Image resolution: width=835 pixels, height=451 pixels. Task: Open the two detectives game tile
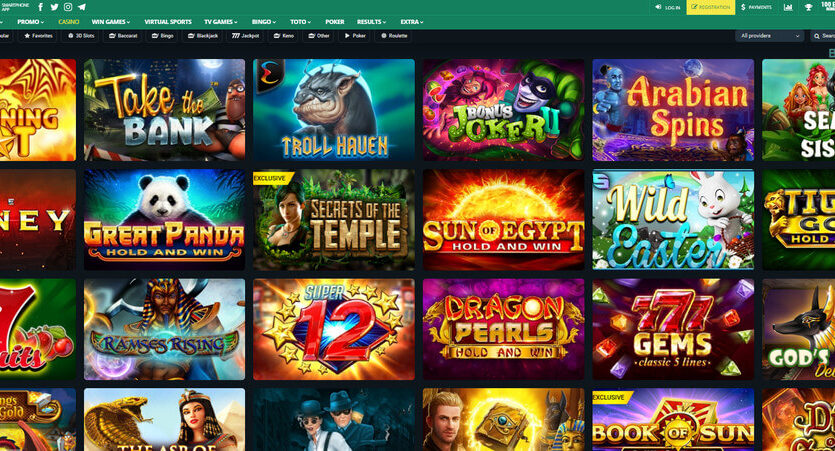pyautogui.click(x=334, y=420)
